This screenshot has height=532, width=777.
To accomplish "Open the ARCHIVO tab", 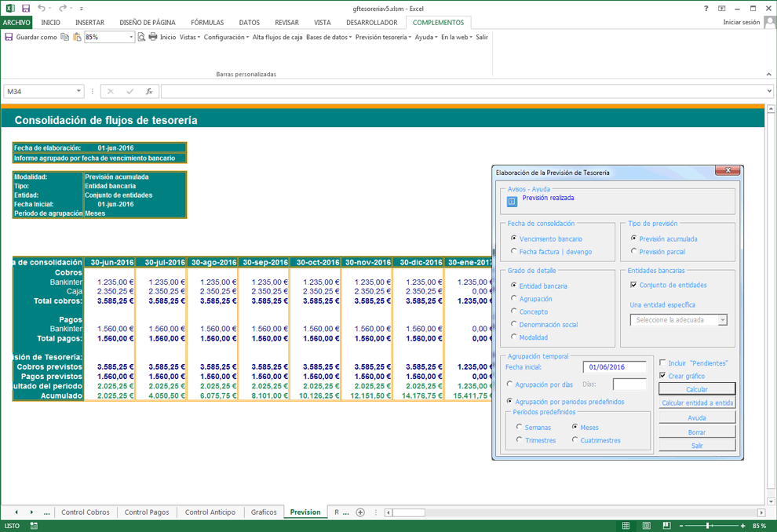I will (x=16, y=22).
